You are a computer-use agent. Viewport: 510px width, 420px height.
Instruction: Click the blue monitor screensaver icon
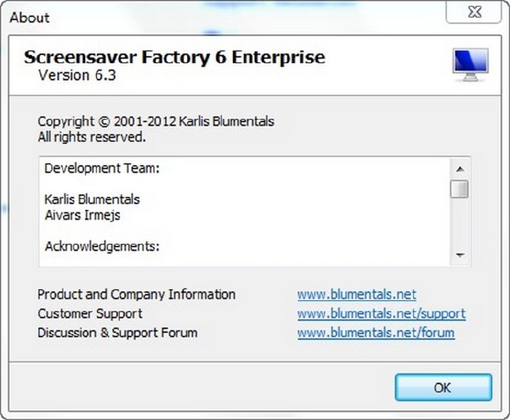470,65
